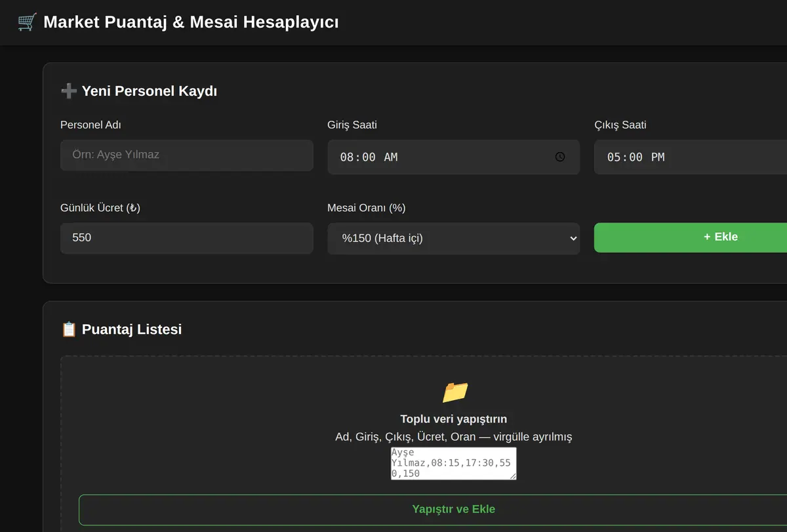Focus the Personel Adı input field
This screenshot has height=532, width=787.
(187, 155)
